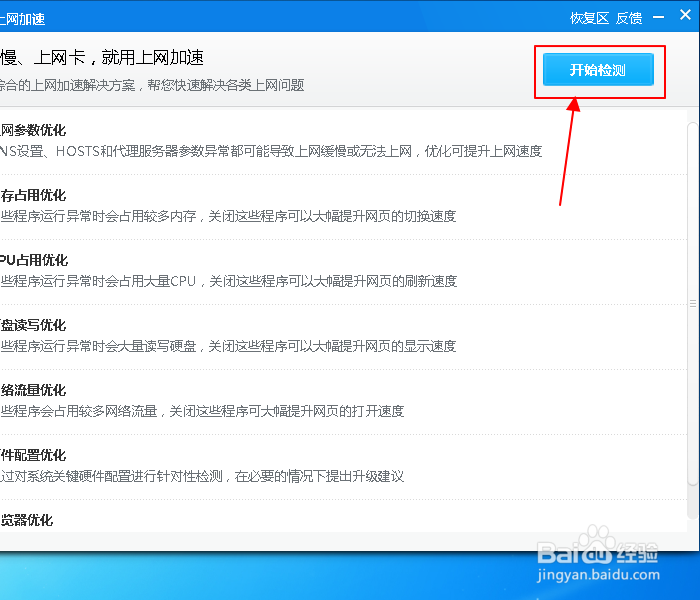Image resolution: width=700 pixels, height=600 pixels.
Task: Click the vertical scrollbar thumb
Action: [x=693, y=304]
